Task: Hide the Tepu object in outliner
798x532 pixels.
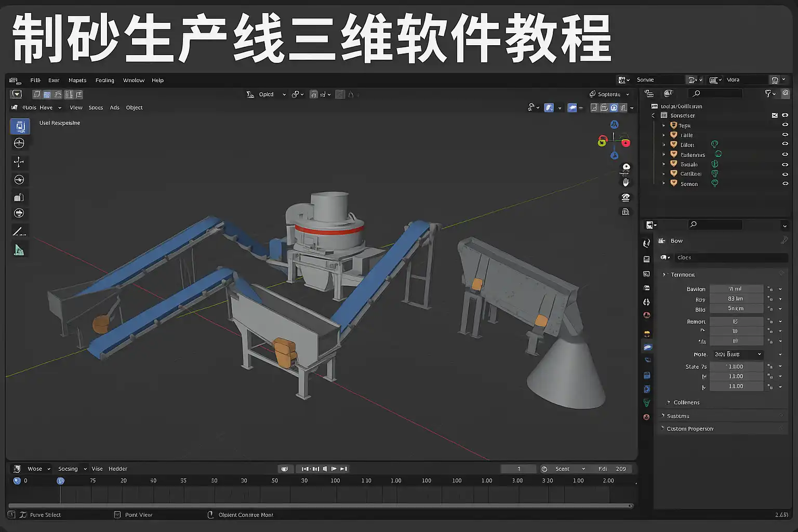Action: click(785, 125)
